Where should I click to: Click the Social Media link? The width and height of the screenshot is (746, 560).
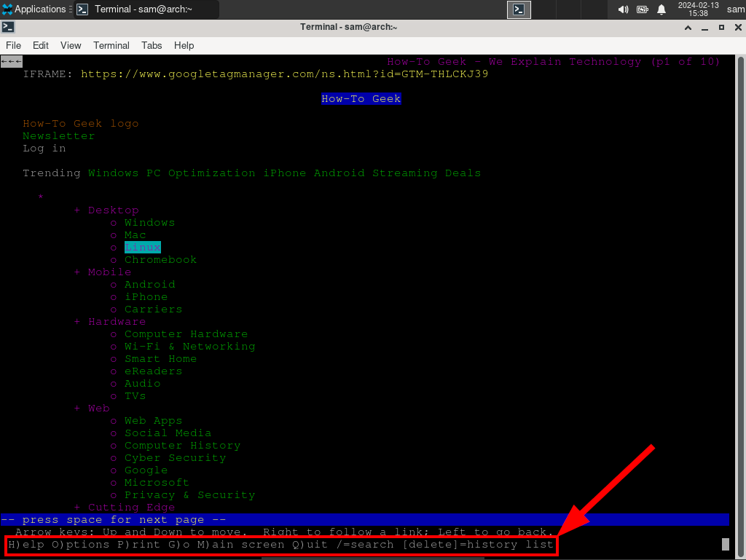click(168, 433)
